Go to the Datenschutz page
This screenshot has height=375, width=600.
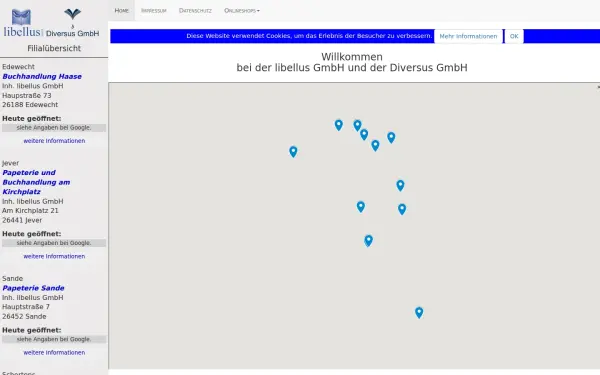(195, 10)
